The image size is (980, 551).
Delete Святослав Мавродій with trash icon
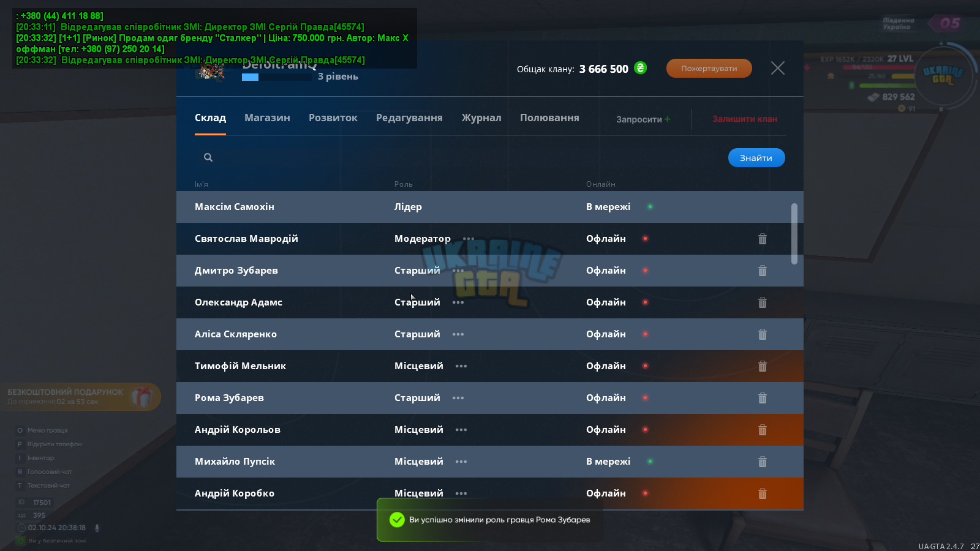pos(763,239)
